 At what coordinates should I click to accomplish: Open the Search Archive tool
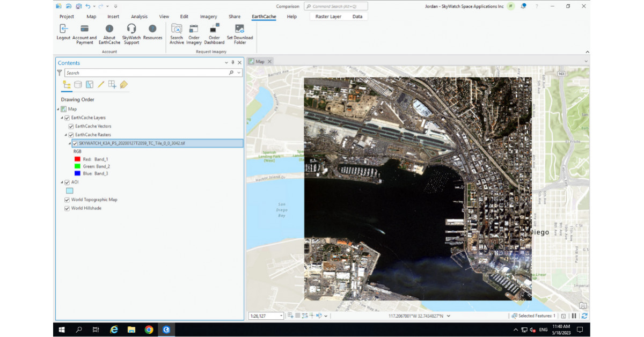(x=176, y=33)
